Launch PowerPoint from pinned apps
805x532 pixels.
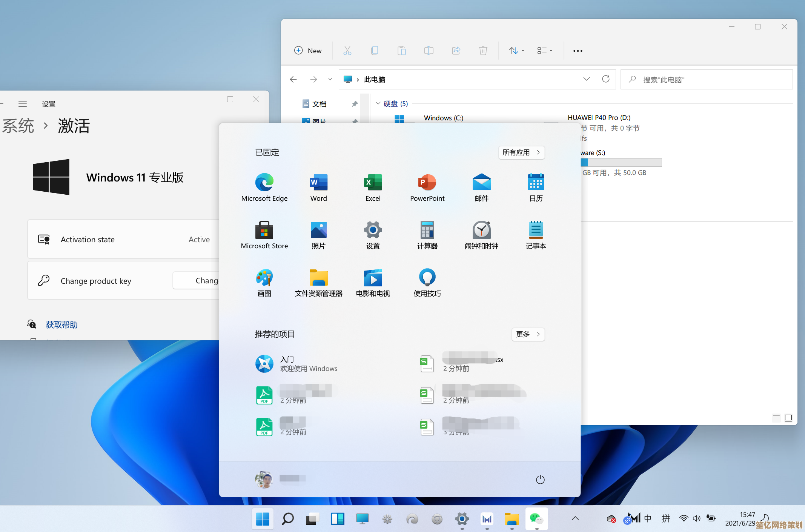click(x=427, y=187)
